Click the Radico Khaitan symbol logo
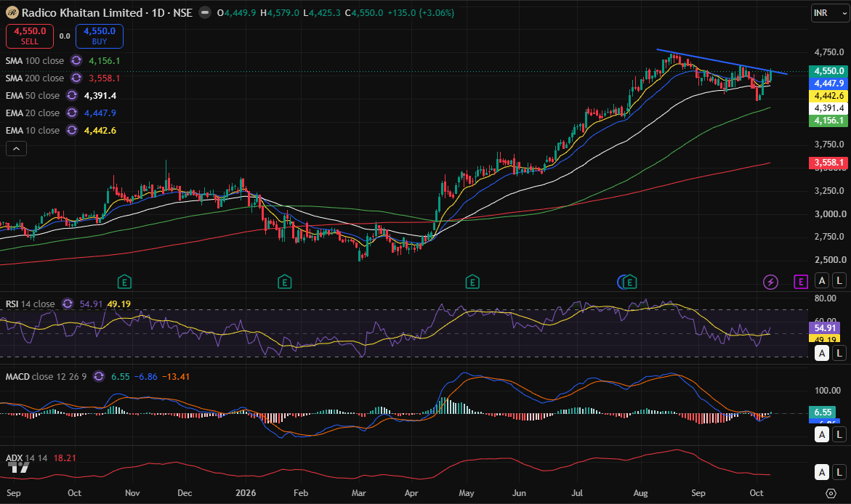Image resolution: width=851 pixels, height=504 pixels. 12,12
